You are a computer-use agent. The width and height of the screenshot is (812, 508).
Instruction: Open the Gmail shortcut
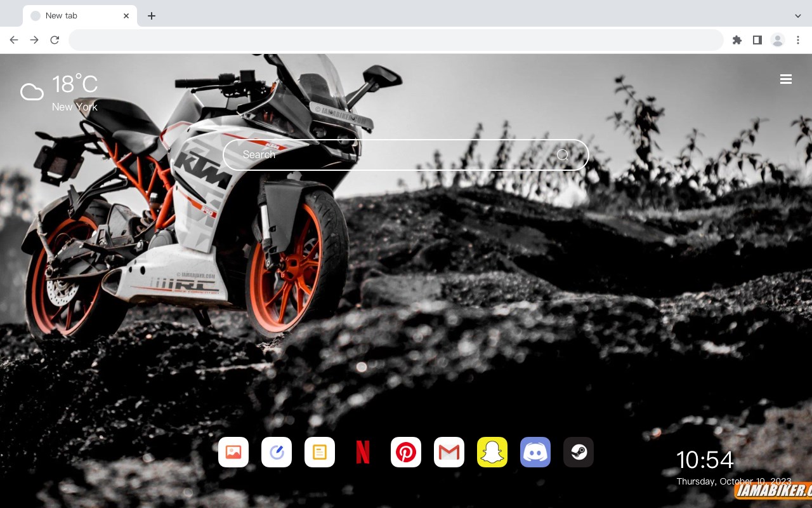[449, 452]
